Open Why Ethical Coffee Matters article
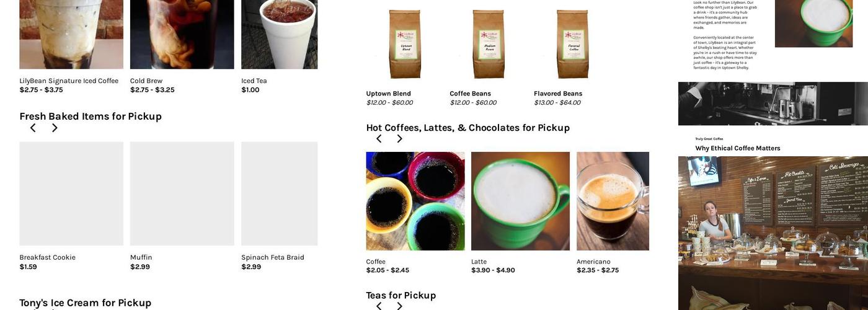 tap(738, 148)
